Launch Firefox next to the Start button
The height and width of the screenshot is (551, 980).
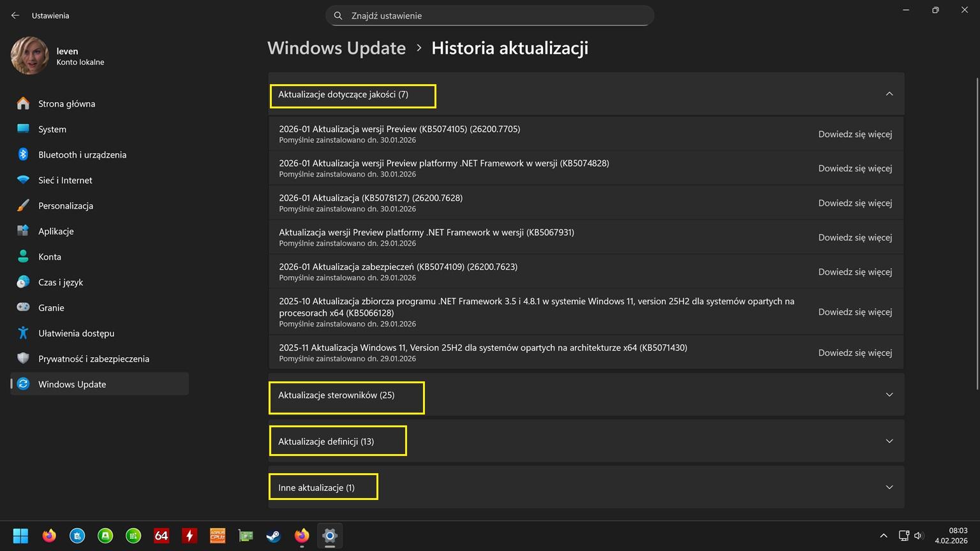49,536
